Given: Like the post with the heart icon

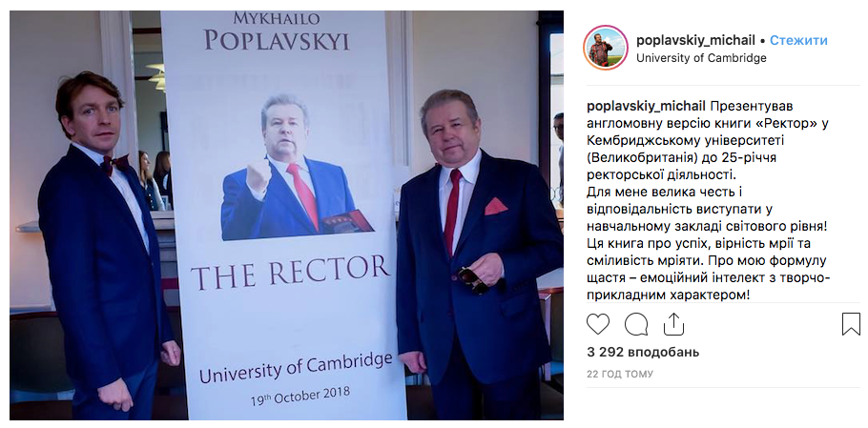Looking at the screenshot, I should coord(598,324).
